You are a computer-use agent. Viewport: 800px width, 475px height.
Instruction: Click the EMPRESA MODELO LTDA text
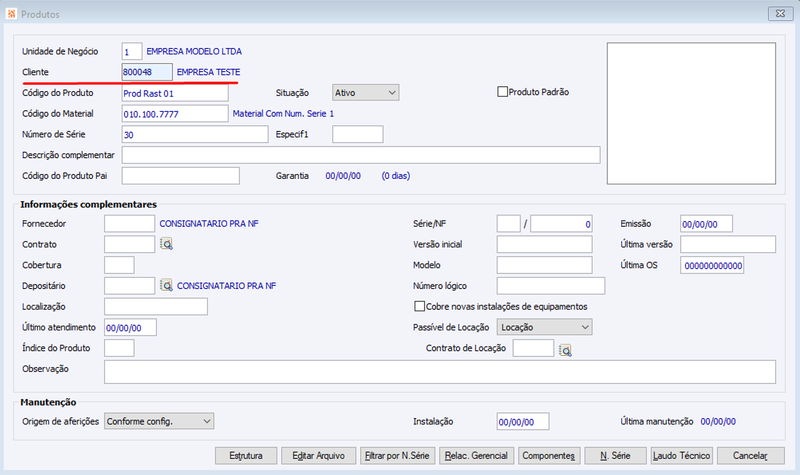pyautogui.click(x=194, y=52)
